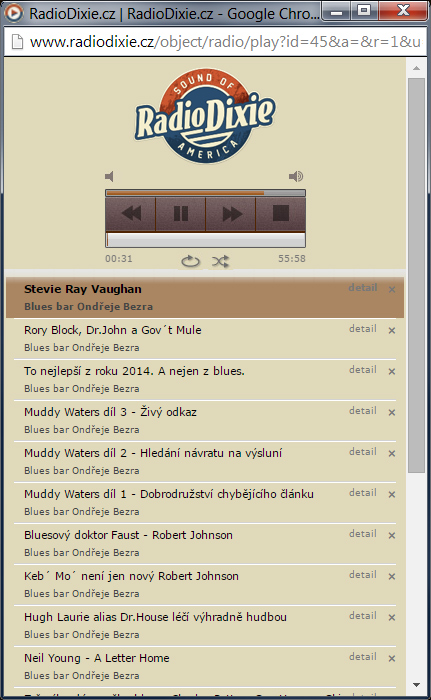Stop playback with the square button

[281, 214]
